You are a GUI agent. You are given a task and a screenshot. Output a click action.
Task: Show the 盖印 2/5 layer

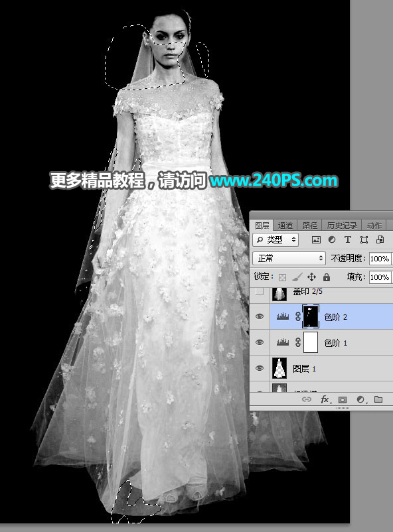(x=260, y=291)
